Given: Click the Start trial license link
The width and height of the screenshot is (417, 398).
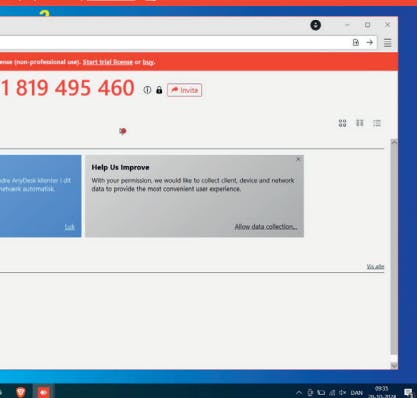Looking at the screenshot, I should click(108, 62).
